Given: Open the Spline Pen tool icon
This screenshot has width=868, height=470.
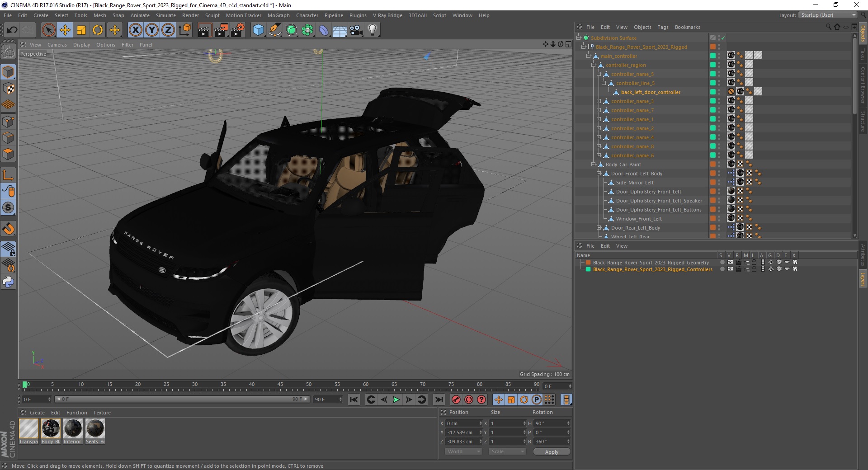Looking at the screenshot, I should [275, 30].
